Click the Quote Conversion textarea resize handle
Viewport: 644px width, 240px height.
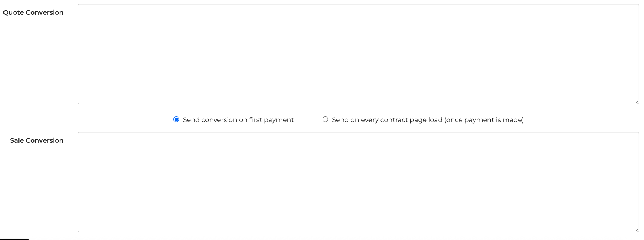pyautogui.click(x=636, y=101)
